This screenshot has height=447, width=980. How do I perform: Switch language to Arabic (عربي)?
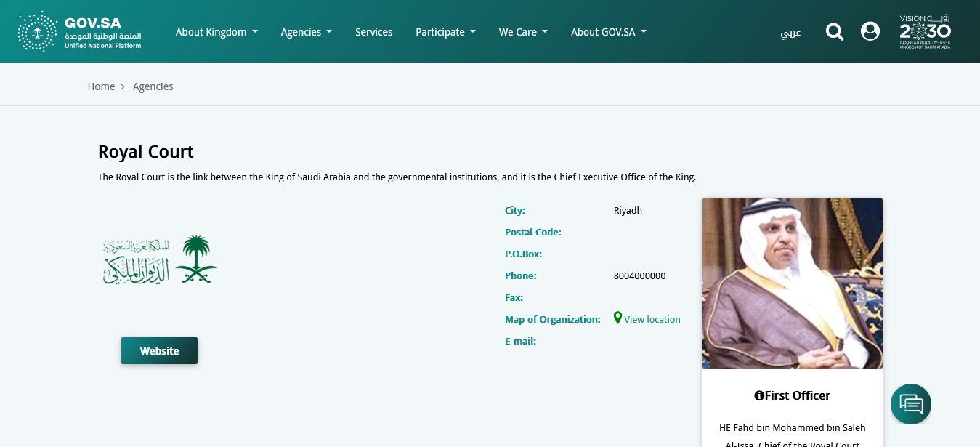point(790,33)
